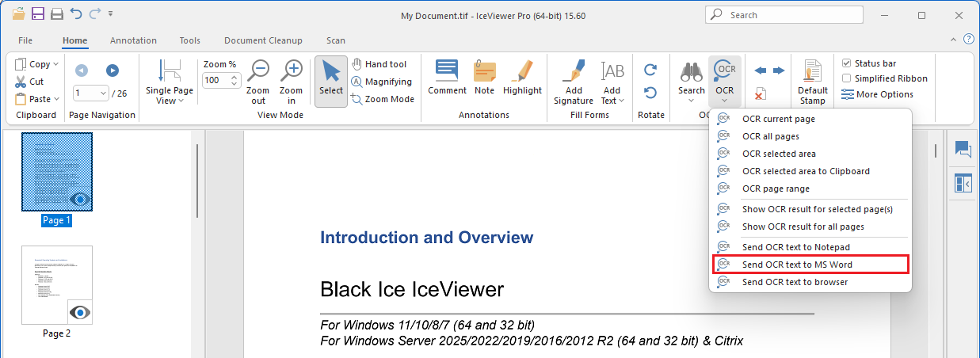Select the Page 1 thumbnail
Viewport: 980px width, 358px height.
tap(57, 172)
